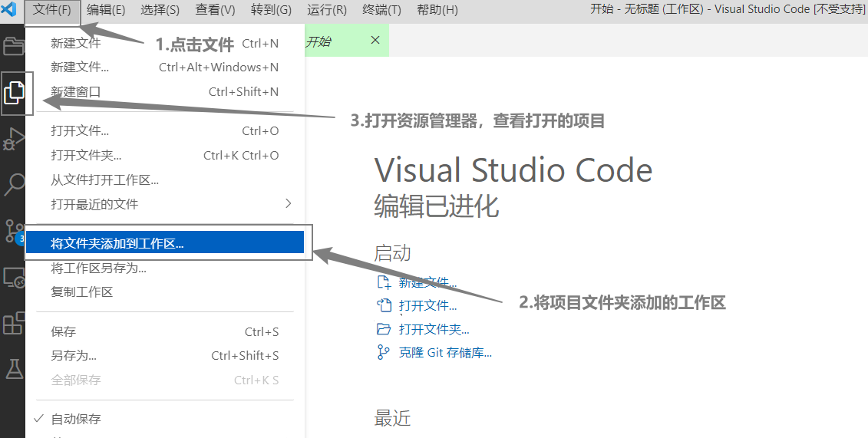Open the Extensions blocks icon
Image resolution: width=868 pixels, height=438 pixels.
tap(14, 322)
